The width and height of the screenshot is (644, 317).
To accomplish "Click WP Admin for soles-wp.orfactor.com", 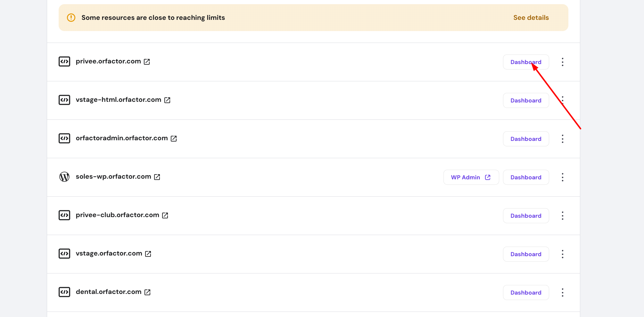I will [x=471, y=177].
